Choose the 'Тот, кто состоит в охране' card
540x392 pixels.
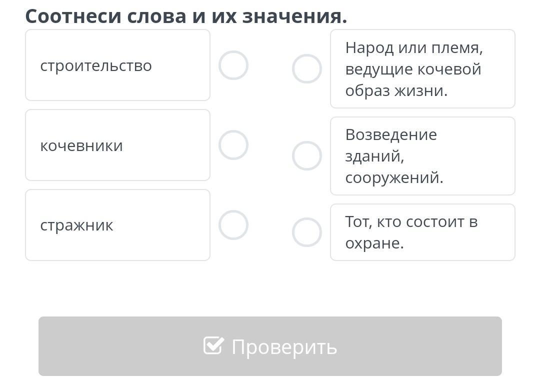click(x=422, y=232)
